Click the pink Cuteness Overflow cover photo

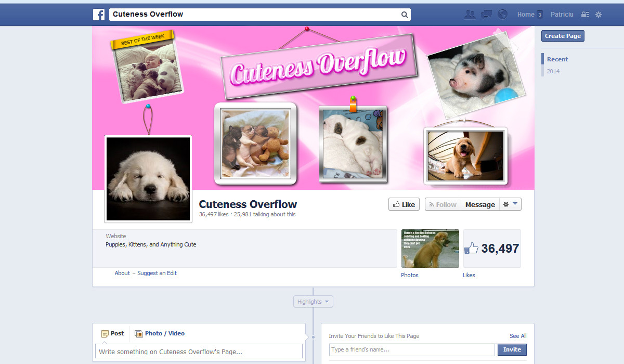click(x=313, y=108)
